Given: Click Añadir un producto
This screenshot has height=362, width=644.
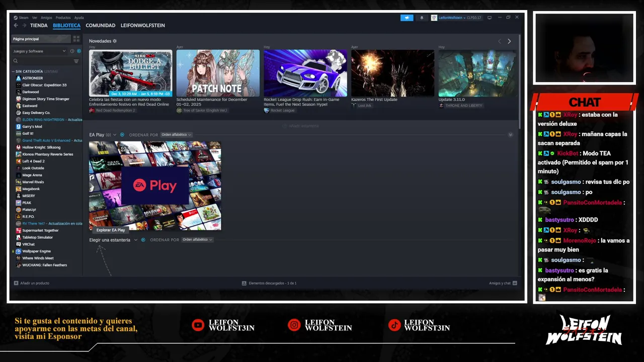Looking at the screenshot, I should tap(32, 283).
